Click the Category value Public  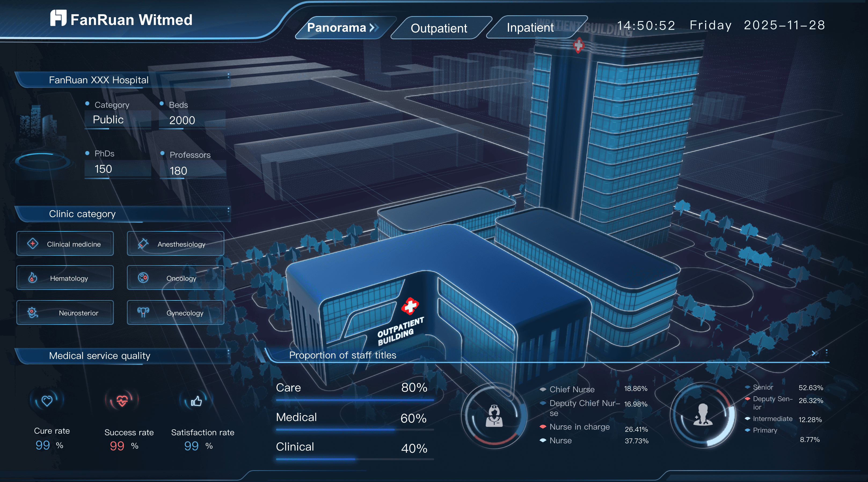coord(108,119)
